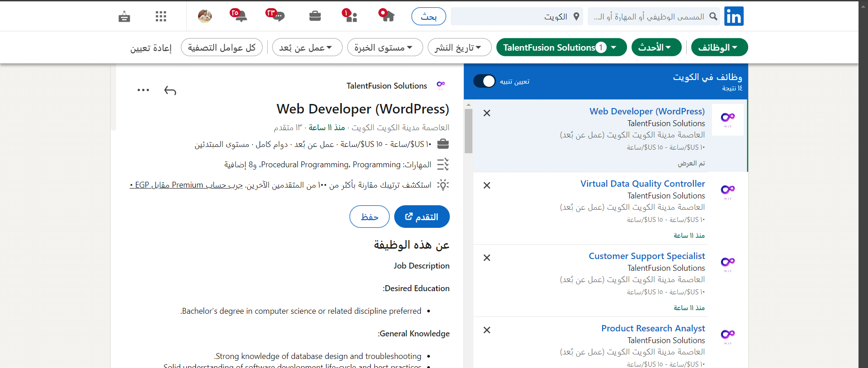Open the Customer Support Specialist listing
This screenshot has width=868, height=368.
pyautogui.click(x=646, y=256)
